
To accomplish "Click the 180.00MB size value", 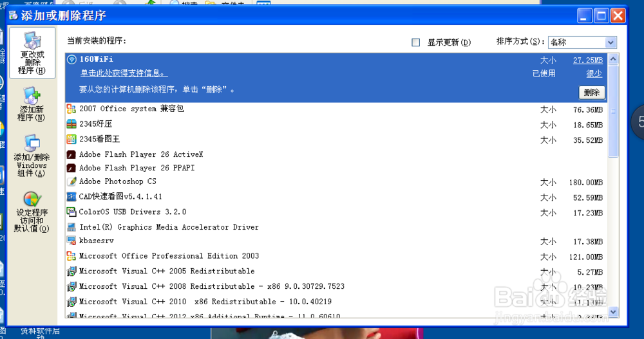I will click(x=585, y=183).
